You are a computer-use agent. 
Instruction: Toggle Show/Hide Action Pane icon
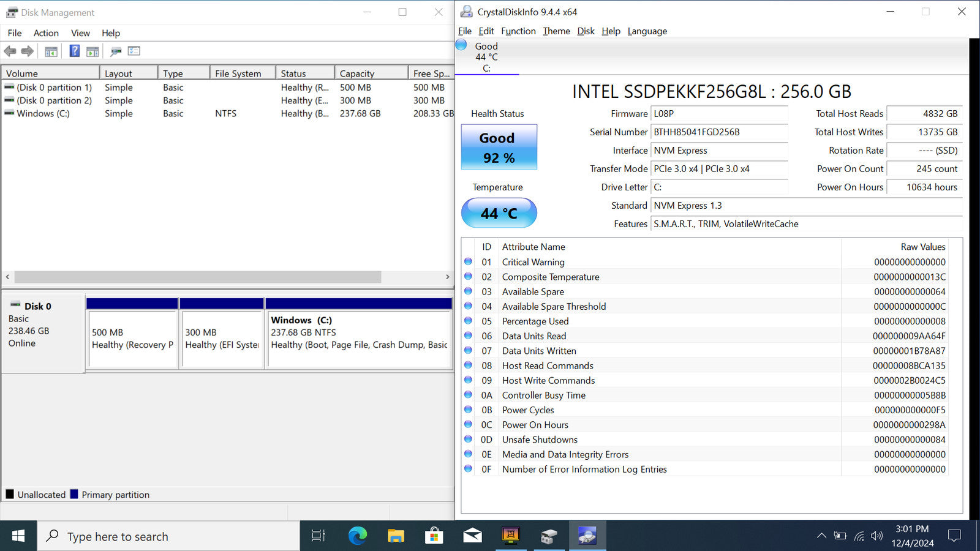click(92, 51)
